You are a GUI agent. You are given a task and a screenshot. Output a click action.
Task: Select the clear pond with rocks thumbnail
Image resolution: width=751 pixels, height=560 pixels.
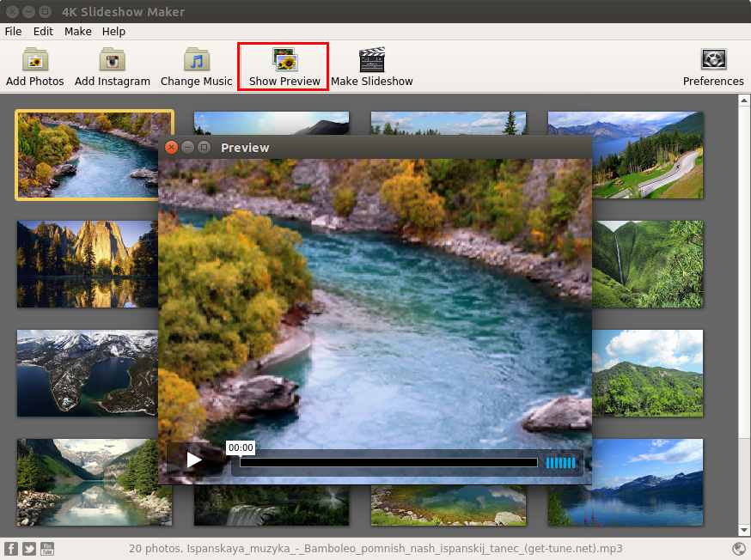click(449, 505)
